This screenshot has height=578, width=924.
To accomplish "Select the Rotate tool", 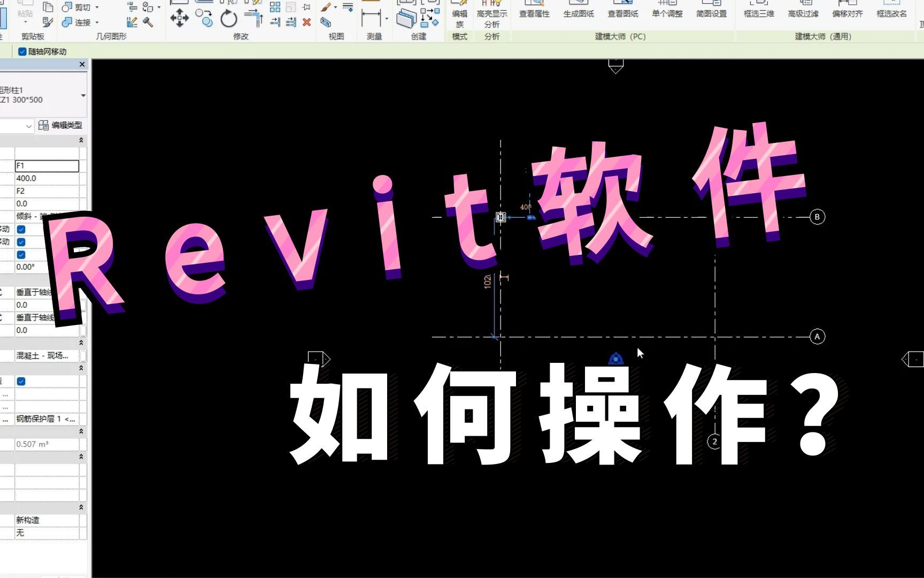I will (x=229, y=19).
